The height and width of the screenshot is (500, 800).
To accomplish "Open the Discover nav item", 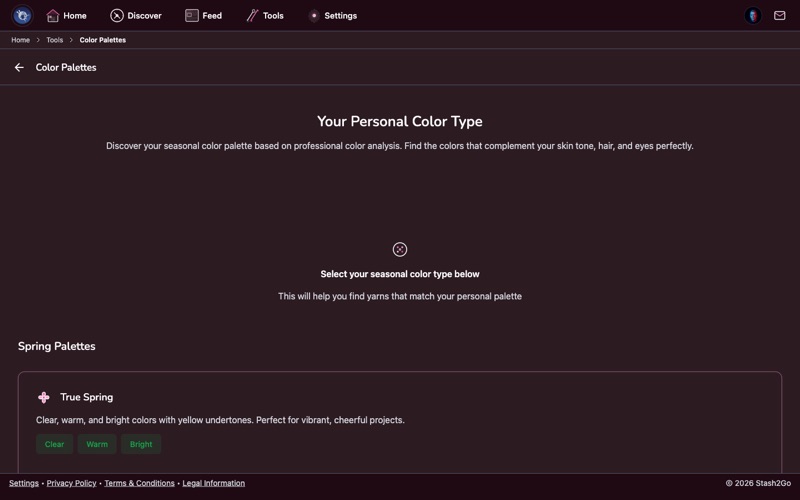I will tap(136, 16).
